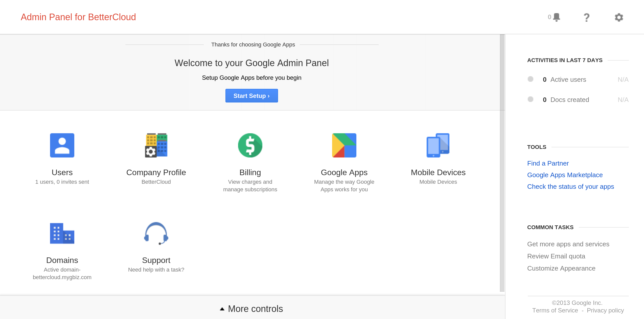
Task: Open the help question mark icon
Action: (x=587, y=17)
